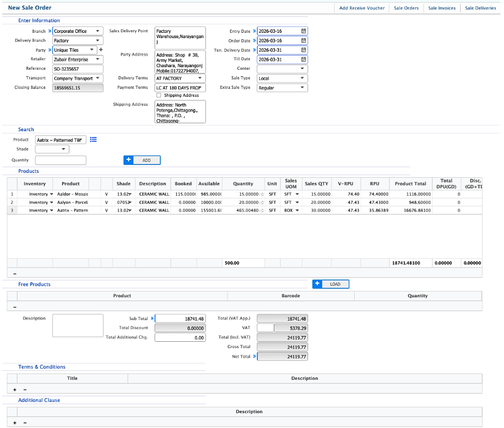The width and height of the screenshot is (504, 428).
Task: Select row number 3 in Products table
Action: (x=12, y=211)
